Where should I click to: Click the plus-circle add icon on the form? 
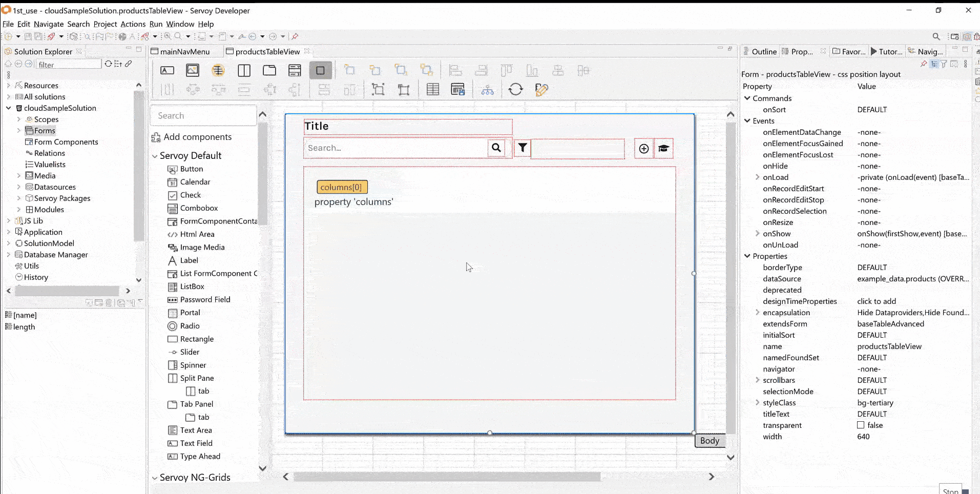click(643, 149)
